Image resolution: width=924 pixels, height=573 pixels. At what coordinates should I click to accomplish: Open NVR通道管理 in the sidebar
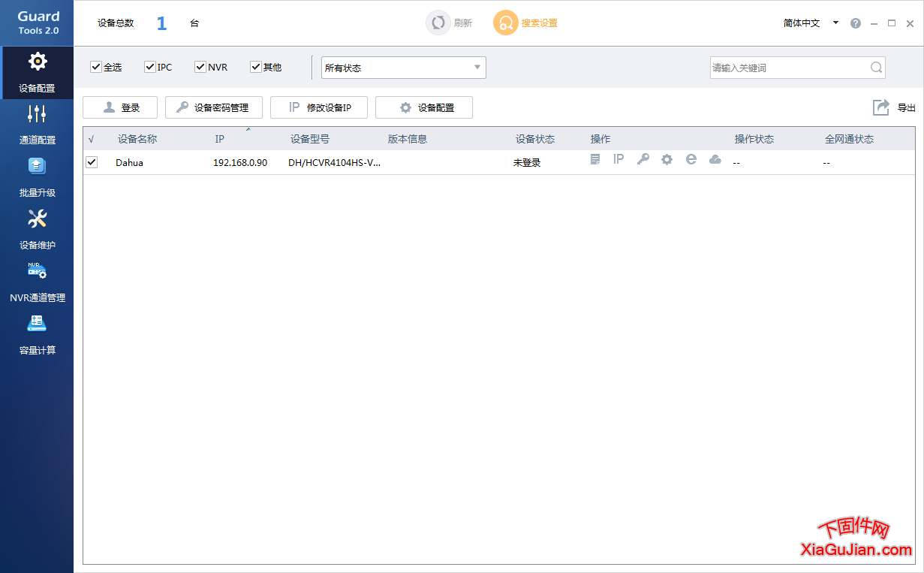(x=37, y=282)
